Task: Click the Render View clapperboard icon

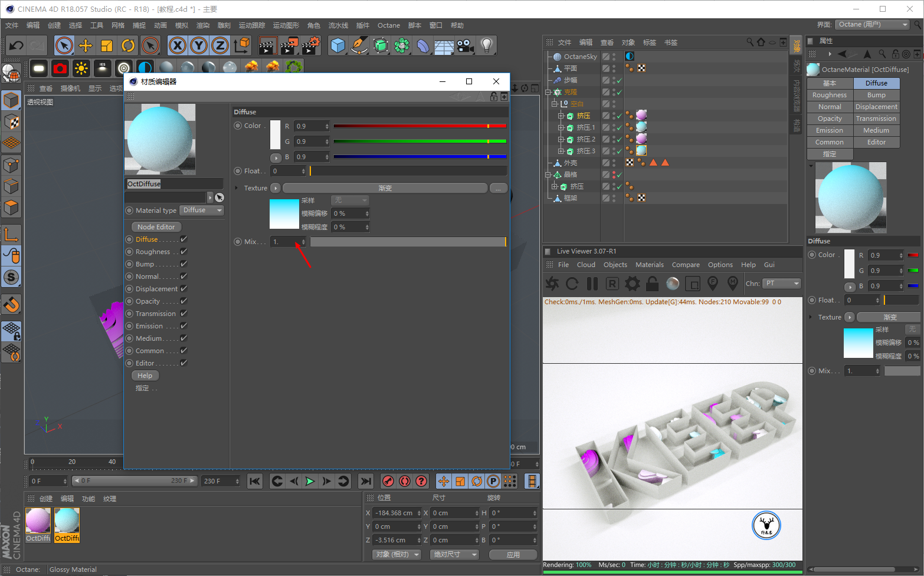Action: 268,45
